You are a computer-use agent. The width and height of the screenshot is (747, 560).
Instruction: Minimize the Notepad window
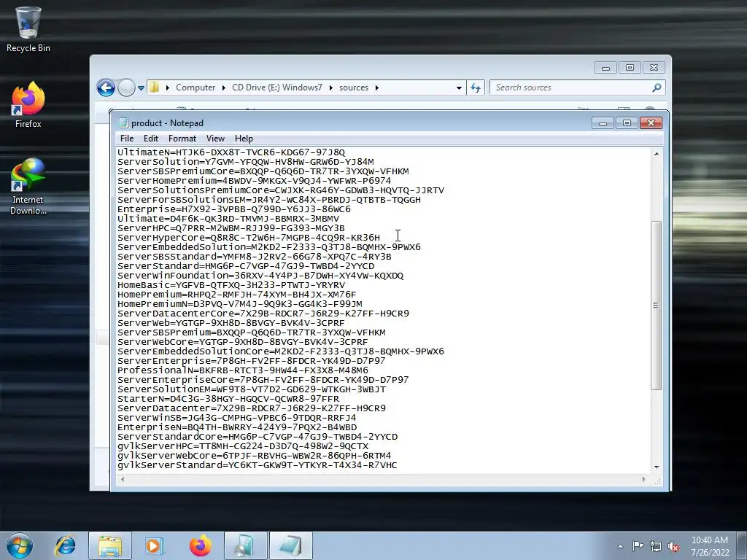click(x=603, y=123)
